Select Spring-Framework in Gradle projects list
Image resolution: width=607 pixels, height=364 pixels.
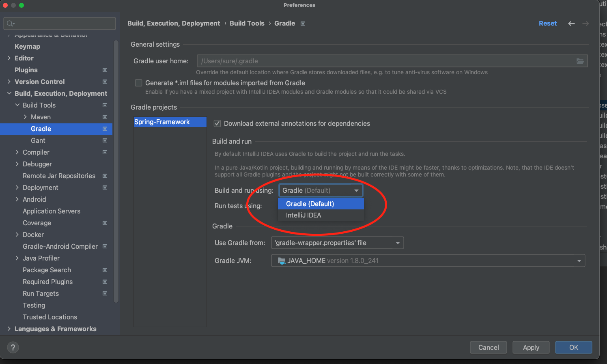pos(162,122)
